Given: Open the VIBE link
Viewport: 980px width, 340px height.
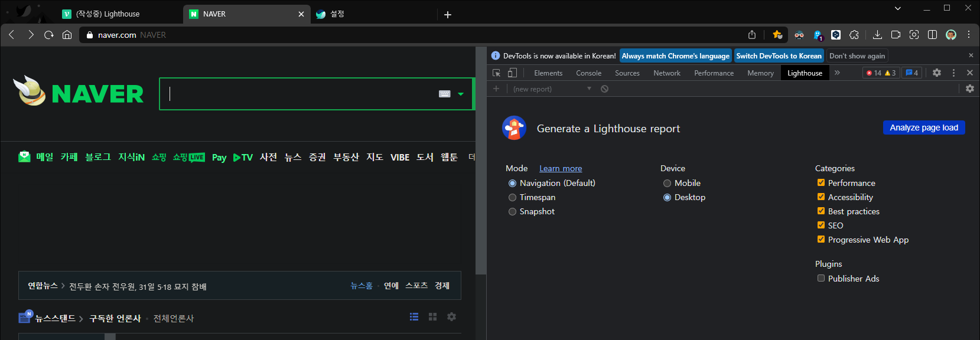Looking at the screenshot, I should 400,157.
